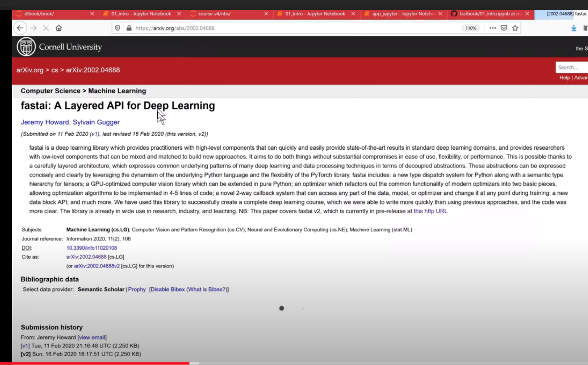Click the tracking protection shield icon
Viewport: 588px width, 365px height.
118,28
